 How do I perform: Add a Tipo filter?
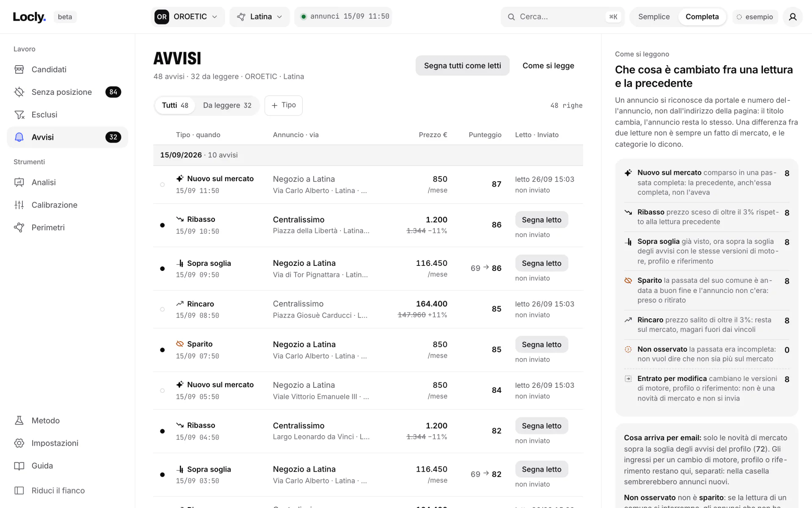(283, 105)
